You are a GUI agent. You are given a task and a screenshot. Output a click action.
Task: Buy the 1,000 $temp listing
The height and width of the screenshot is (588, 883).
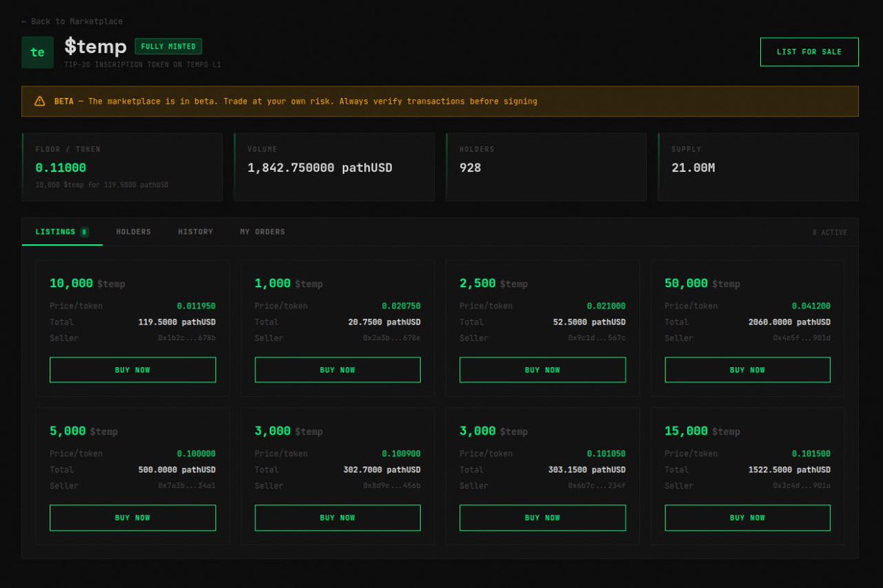point(338,370)
